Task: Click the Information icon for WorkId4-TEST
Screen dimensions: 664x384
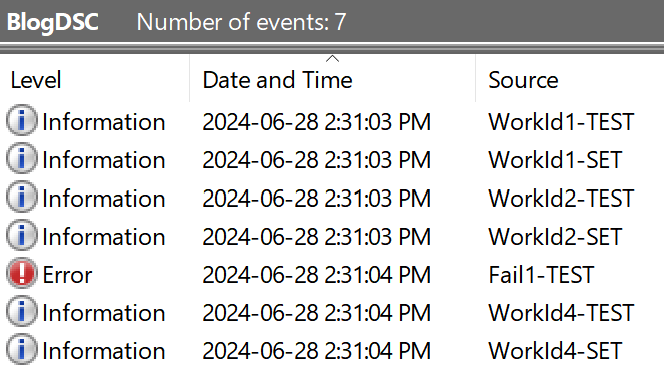Action: point(22,312)
